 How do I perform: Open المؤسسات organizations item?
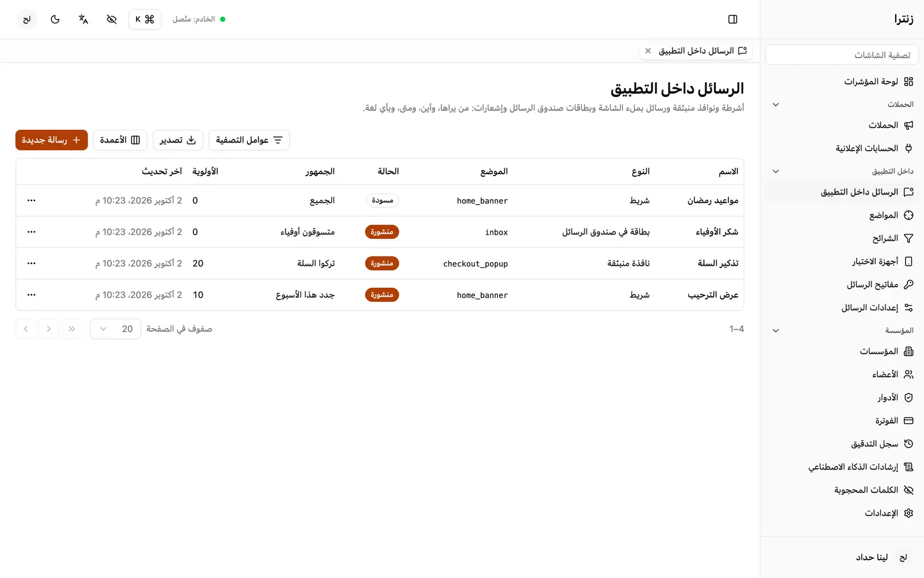click(x=842, y=351)
